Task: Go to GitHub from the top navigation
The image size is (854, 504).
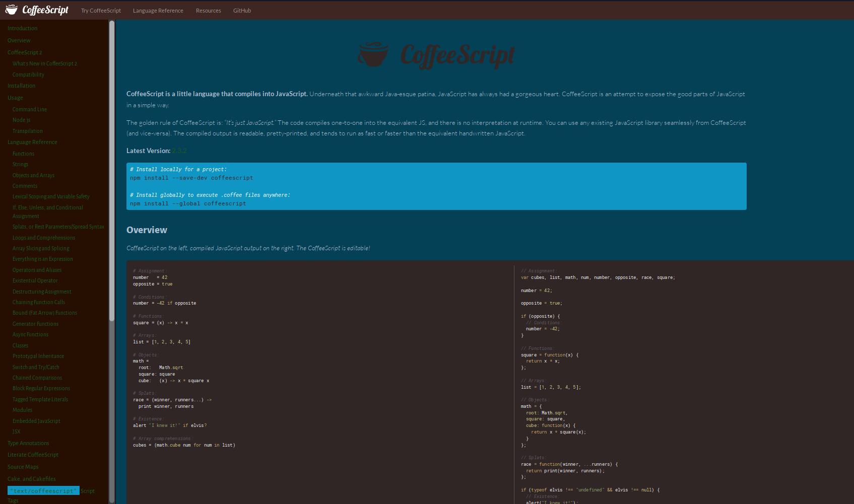Action: [242, 11]
